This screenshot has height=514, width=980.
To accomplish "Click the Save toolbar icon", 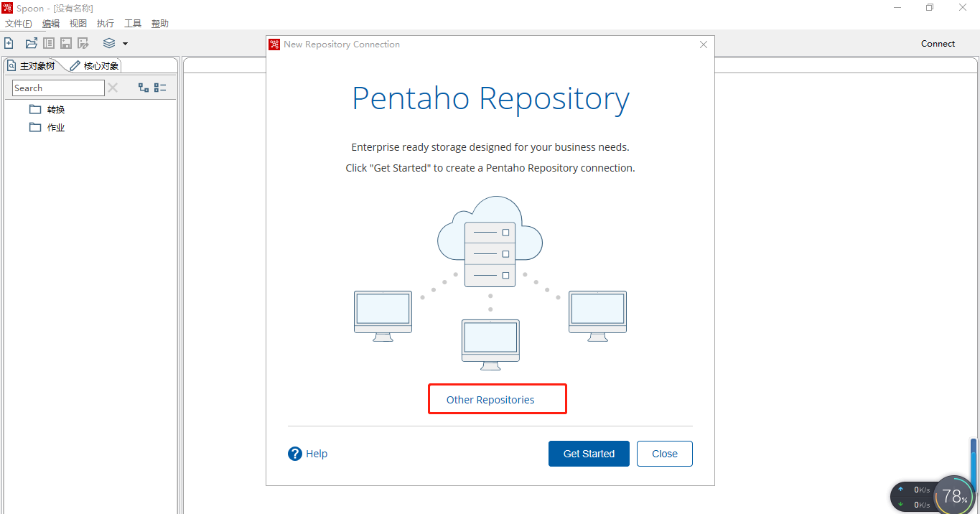I will (x=66, y=43).
